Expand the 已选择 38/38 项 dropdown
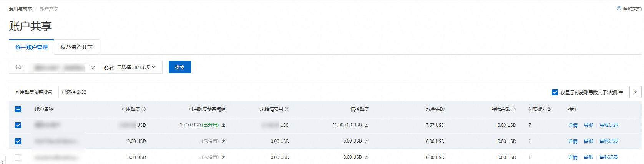 pos(136,67)
